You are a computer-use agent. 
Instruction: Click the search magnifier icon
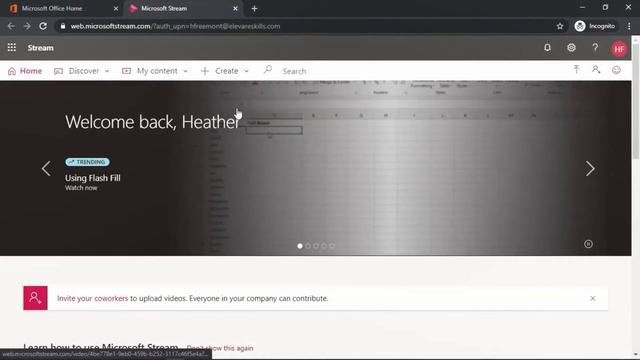268,70
